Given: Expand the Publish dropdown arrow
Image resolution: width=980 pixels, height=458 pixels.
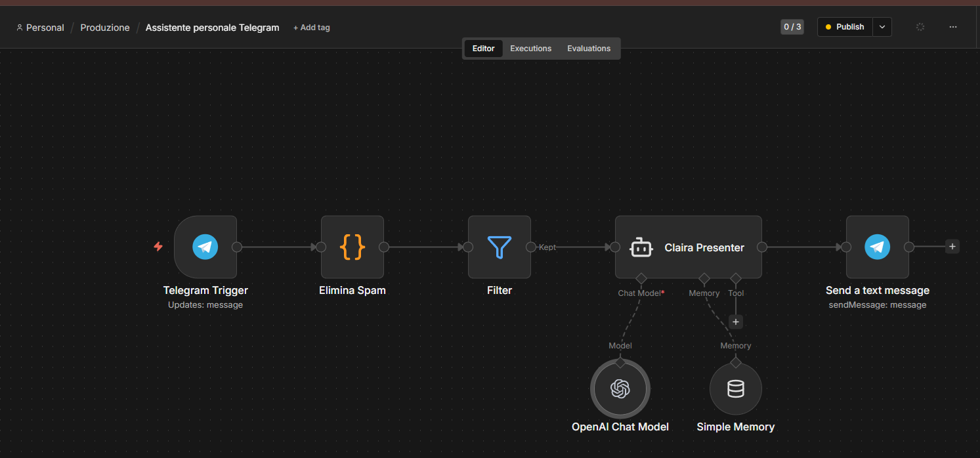Looking at the screenshot, I should click(x=882, y=27).
